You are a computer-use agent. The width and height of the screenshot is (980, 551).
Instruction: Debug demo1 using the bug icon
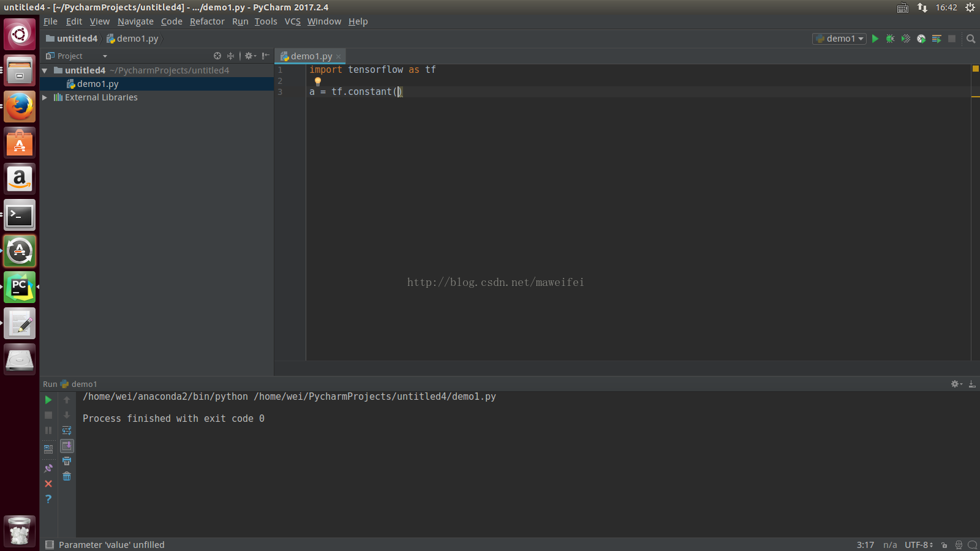(x=891, y=39)
